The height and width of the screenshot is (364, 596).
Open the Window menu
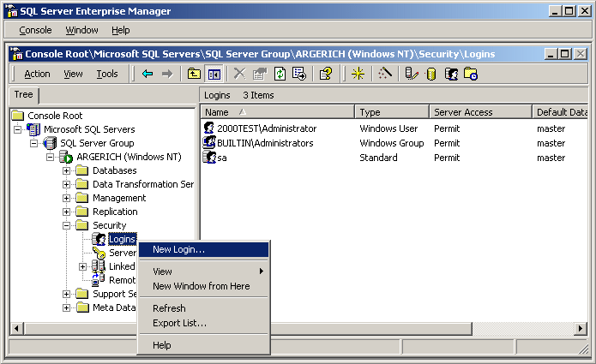[x=81, y=30]
